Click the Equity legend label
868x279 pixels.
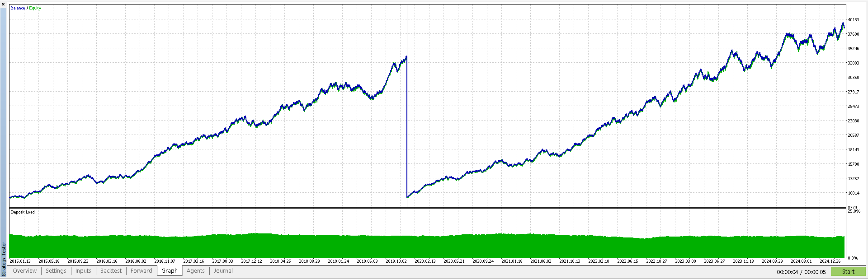pos(35,8)
